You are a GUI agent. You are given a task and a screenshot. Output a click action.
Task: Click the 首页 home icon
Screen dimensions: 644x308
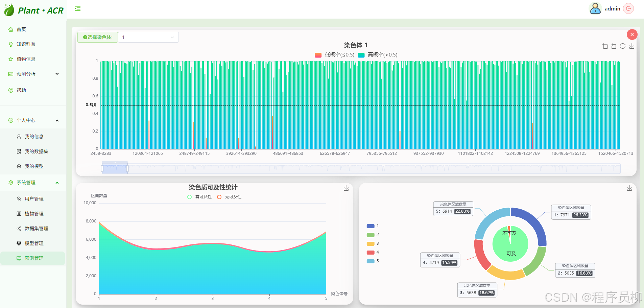(x=11, y=29)
